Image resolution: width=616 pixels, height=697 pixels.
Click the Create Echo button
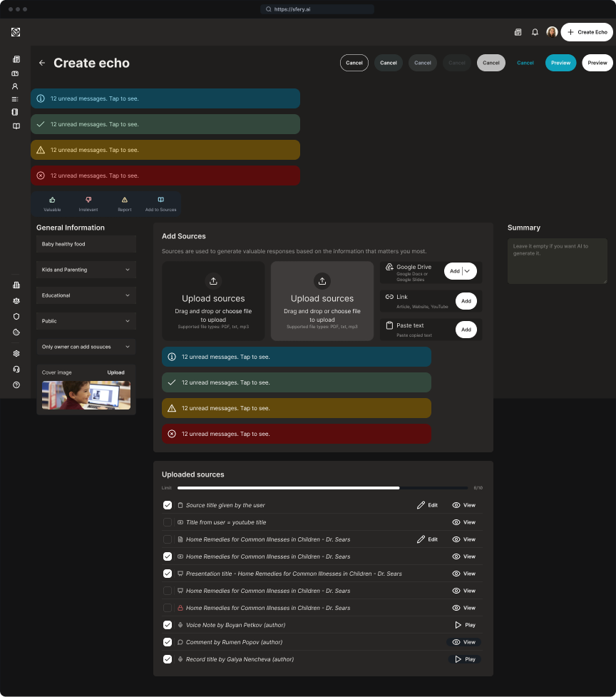[x=587, y=32]
